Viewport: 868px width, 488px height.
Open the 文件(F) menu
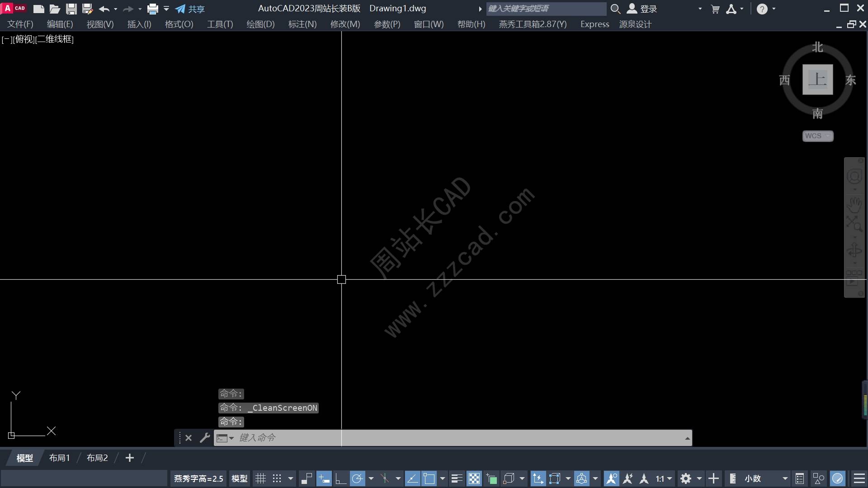20,24
